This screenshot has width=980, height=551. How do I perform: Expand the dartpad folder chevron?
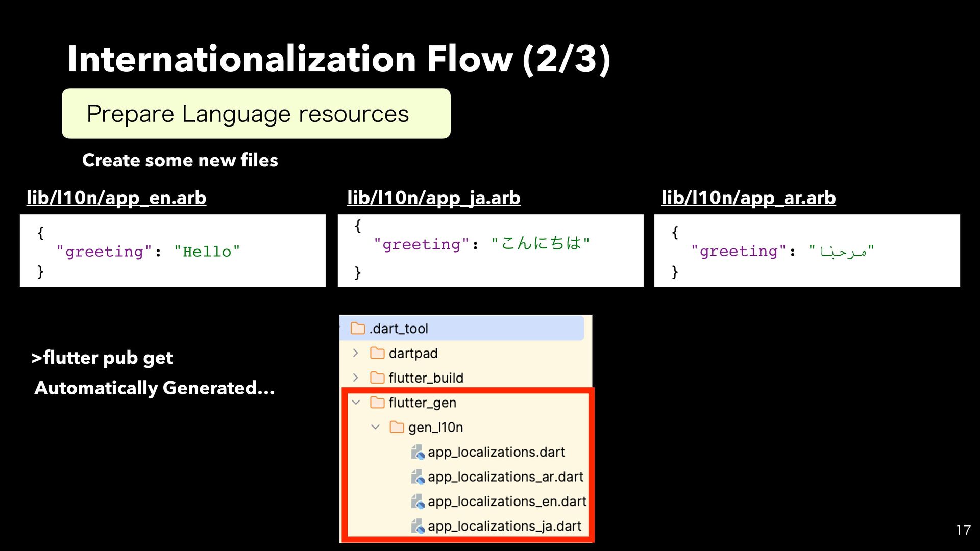[356, 353]
